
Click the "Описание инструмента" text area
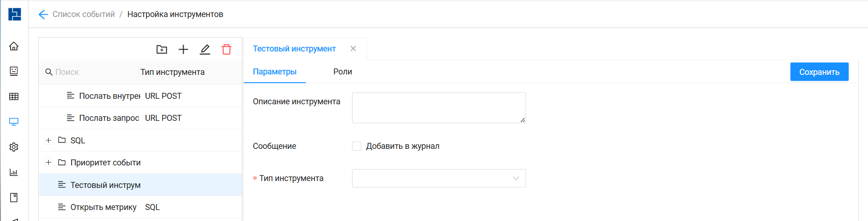438,108
